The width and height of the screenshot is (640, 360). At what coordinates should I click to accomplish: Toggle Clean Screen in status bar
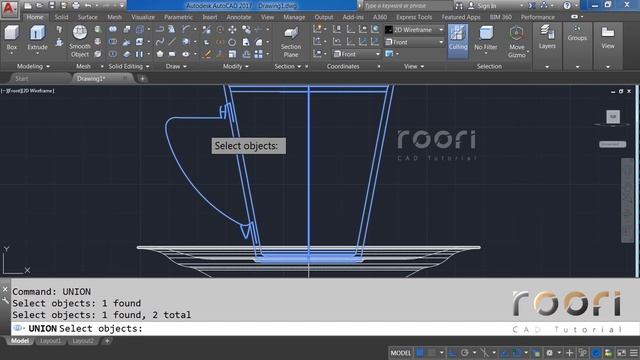coord(621,353)
